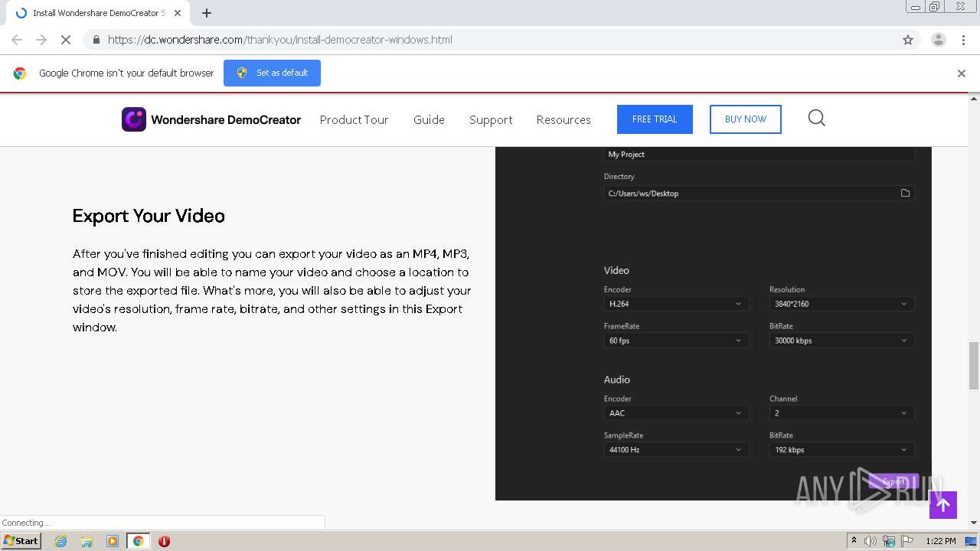Viewport: 980px width, 551px height.
Task: Click the Action Center flag tray icon
Action: coord(908,541)
